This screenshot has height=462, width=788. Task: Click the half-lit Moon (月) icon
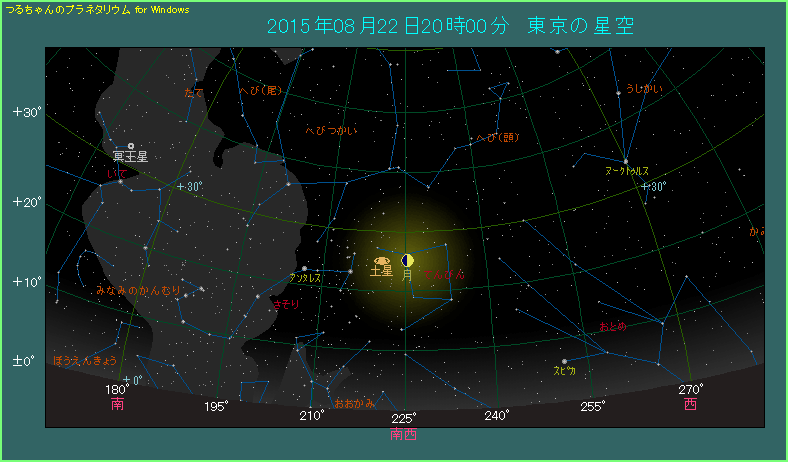coord(407,260)
